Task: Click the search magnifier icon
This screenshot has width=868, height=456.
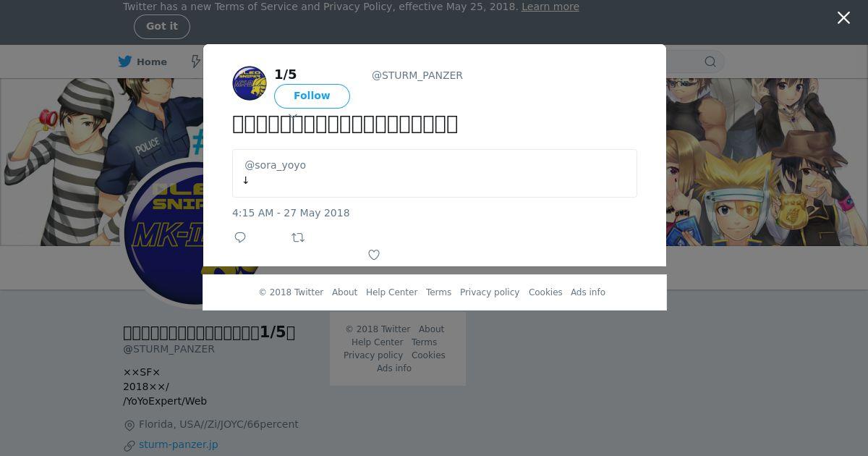Action: click(710, 62)
